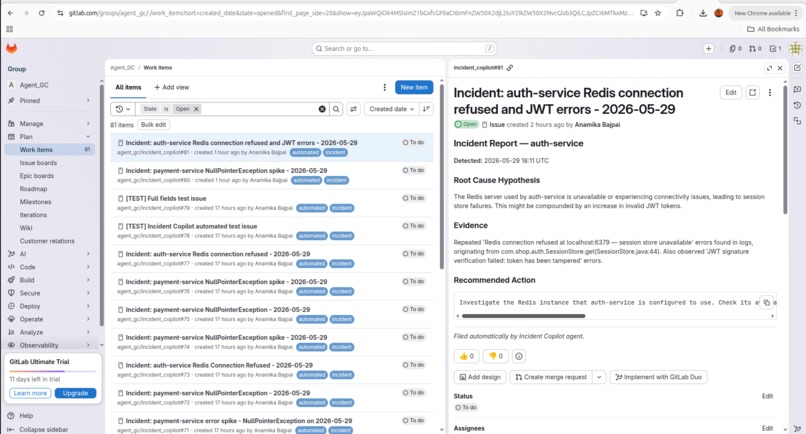The image size is (806, 434).
Task: Expand the Build sidebar section
Action: 48,280
